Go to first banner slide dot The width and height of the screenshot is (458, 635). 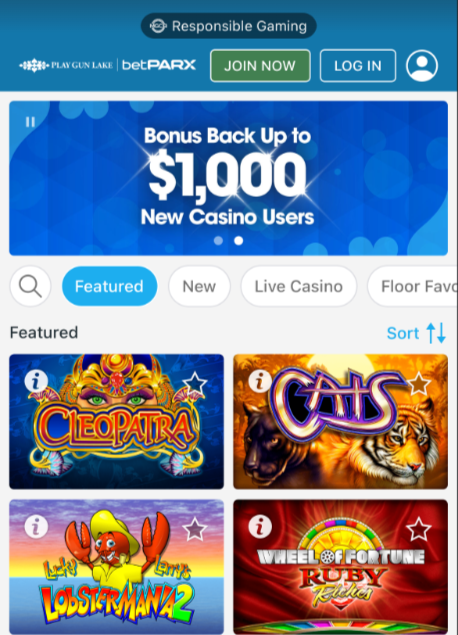coord(218,241)
